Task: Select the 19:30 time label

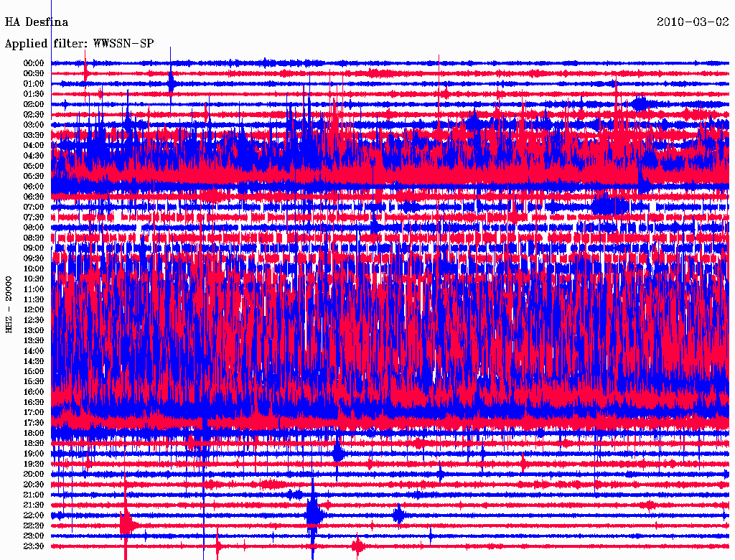Action: (x=34, y=464)
